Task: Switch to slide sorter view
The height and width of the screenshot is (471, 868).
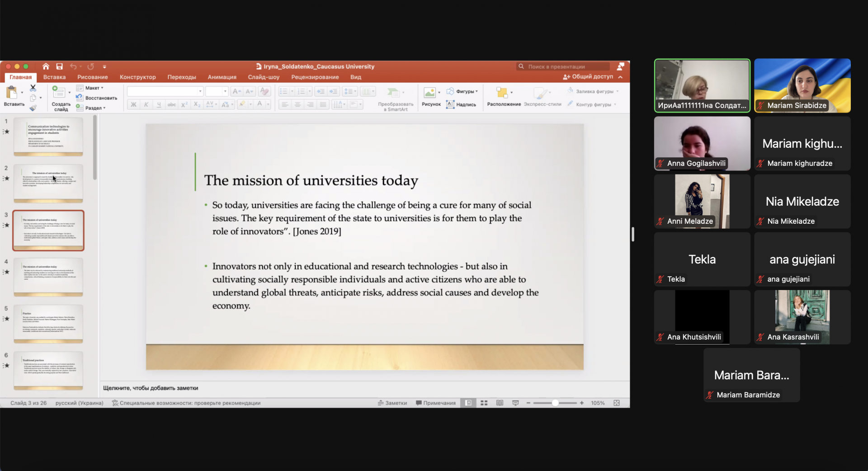Action: [x=484, y=403]
